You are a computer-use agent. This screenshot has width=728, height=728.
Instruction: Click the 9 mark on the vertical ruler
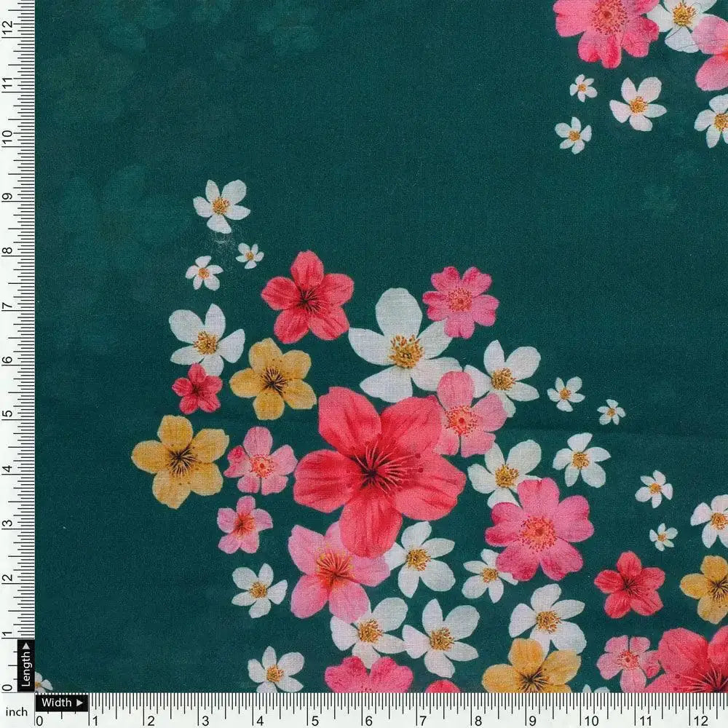coord(9,197)
